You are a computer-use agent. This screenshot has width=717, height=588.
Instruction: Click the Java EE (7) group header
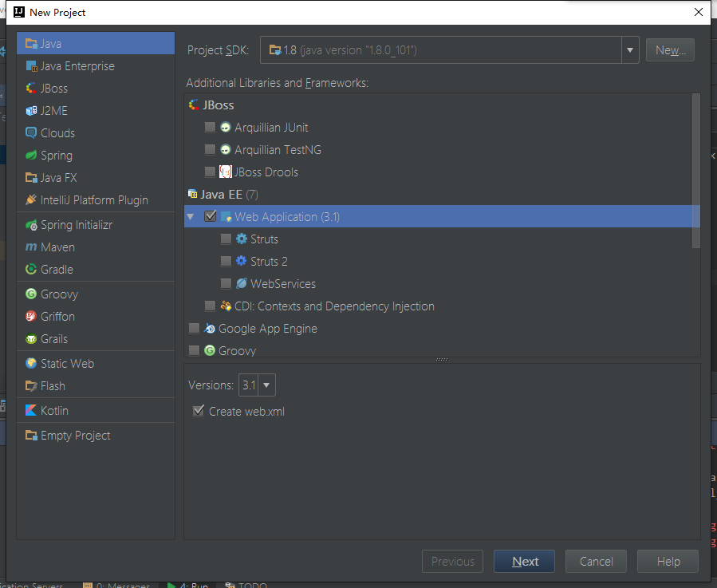click(223, 195)
